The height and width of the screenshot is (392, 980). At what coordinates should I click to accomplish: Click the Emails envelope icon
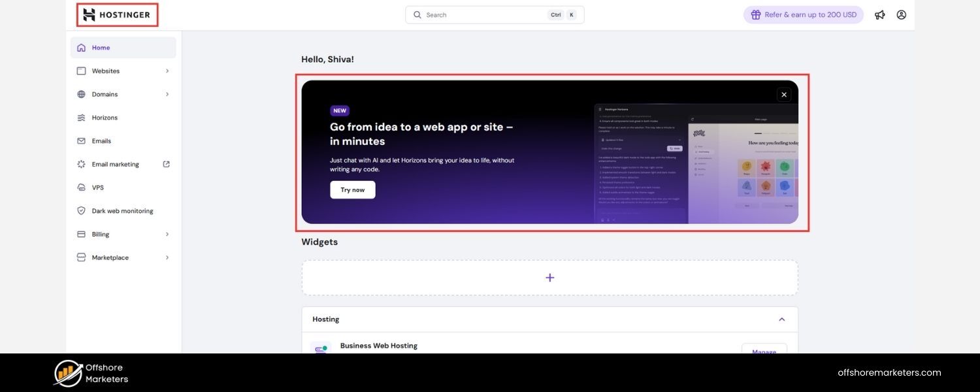click(x=82, y=141)
